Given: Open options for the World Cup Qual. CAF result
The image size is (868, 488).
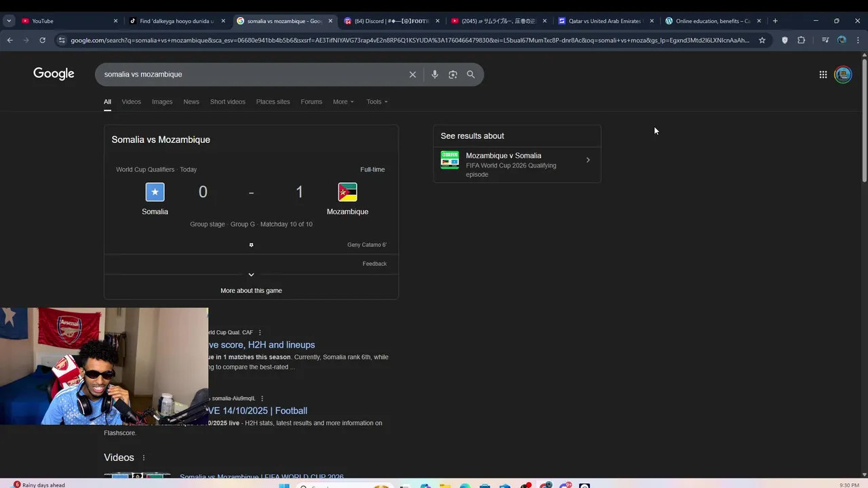Looking at the screenshot, I should [x=260, y=333].
